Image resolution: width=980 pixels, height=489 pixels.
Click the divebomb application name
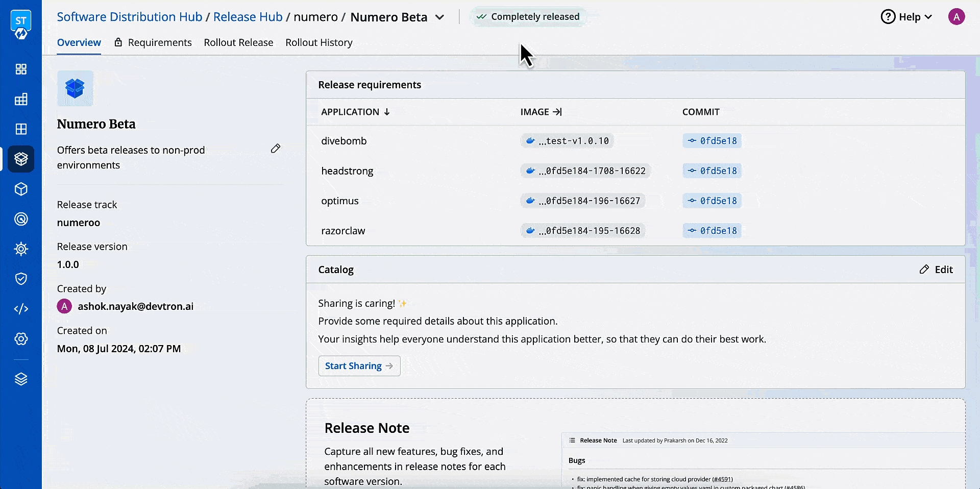(344, 141)
